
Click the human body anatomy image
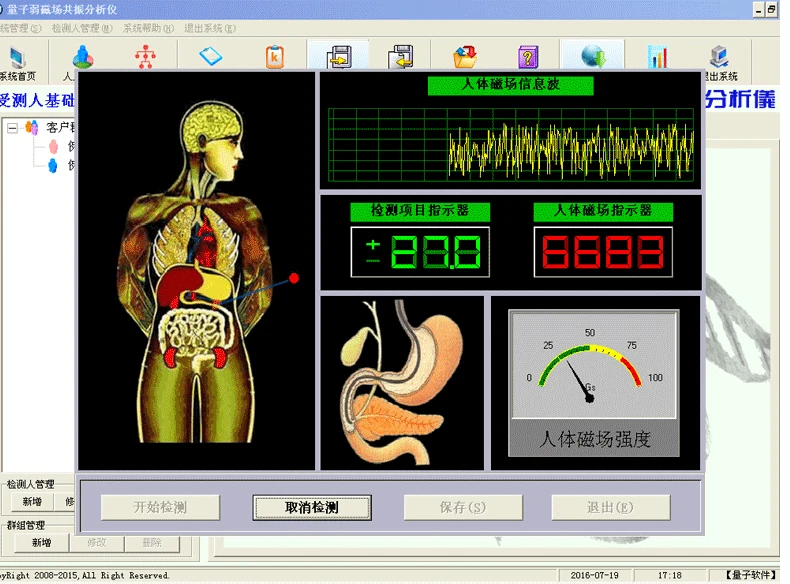coord(195,272)
